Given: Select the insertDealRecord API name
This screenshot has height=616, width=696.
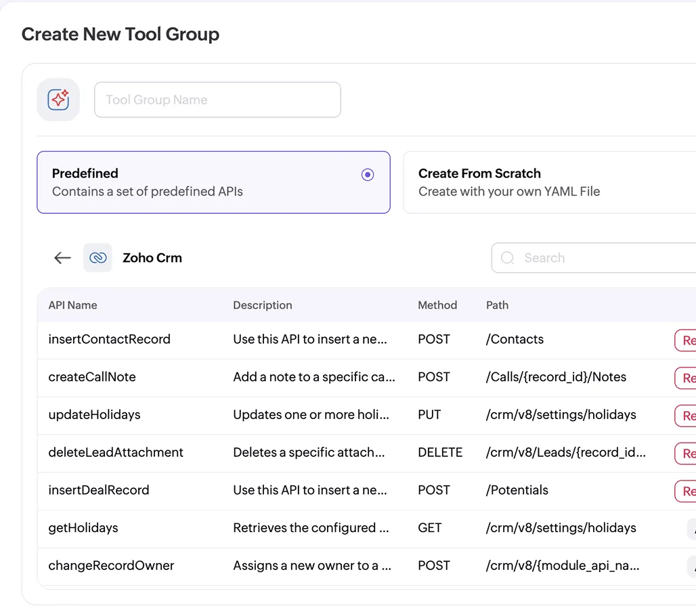Looking at the screenshot, I should pos(99,490).
